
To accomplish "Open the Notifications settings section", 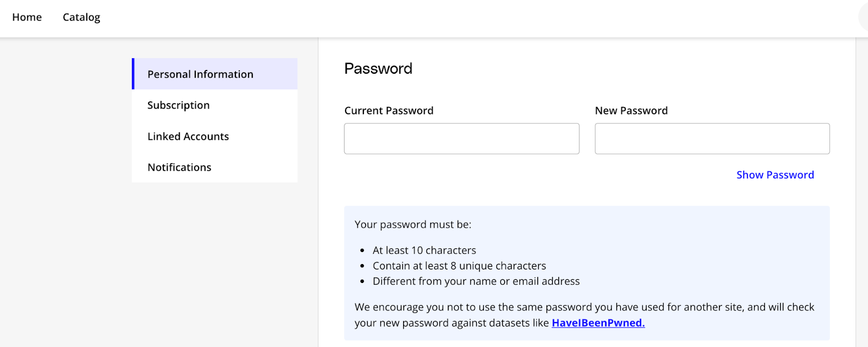I will pos(215,167).
